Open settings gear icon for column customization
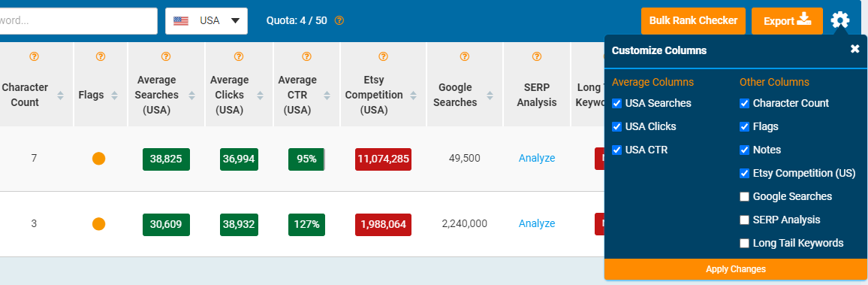 click(x=839, y=21)
